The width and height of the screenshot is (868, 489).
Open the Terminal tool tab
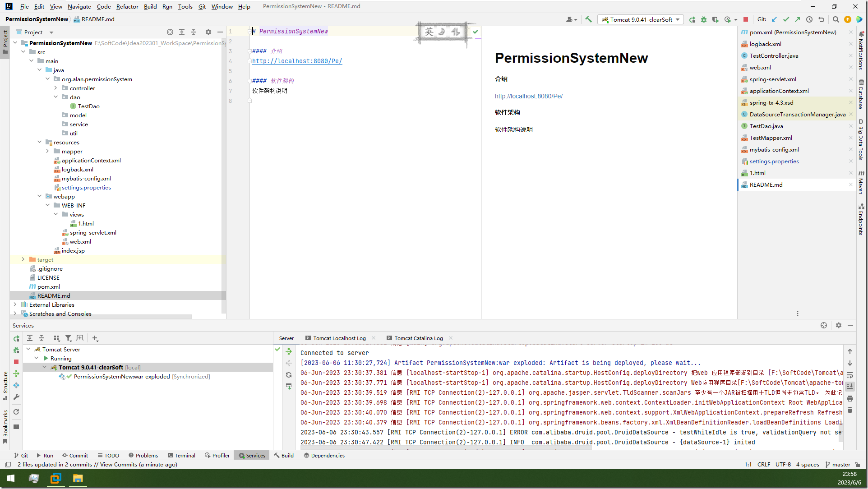click(181, 455)
